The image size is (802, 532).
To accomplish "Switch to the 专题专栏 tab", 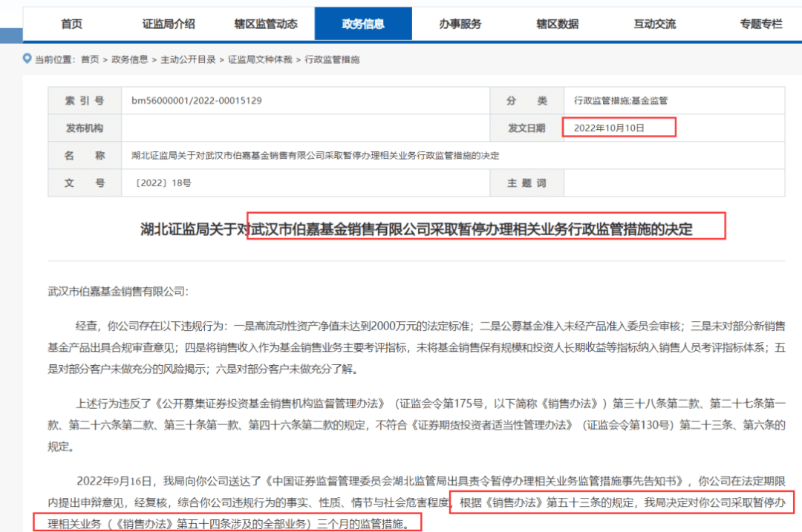I will click(759, 23).
